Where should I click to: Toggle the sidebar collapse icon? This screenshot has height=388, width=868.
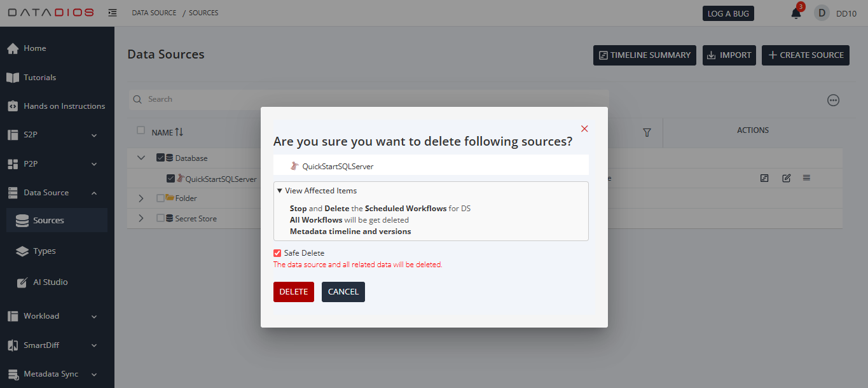click(113, 13)
